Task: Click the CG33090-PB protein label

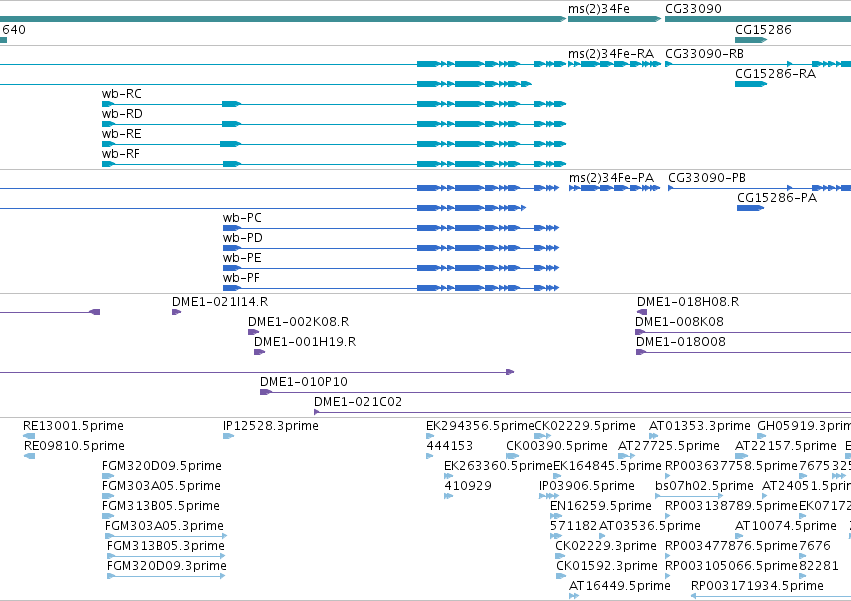Action: coord(707,178)
